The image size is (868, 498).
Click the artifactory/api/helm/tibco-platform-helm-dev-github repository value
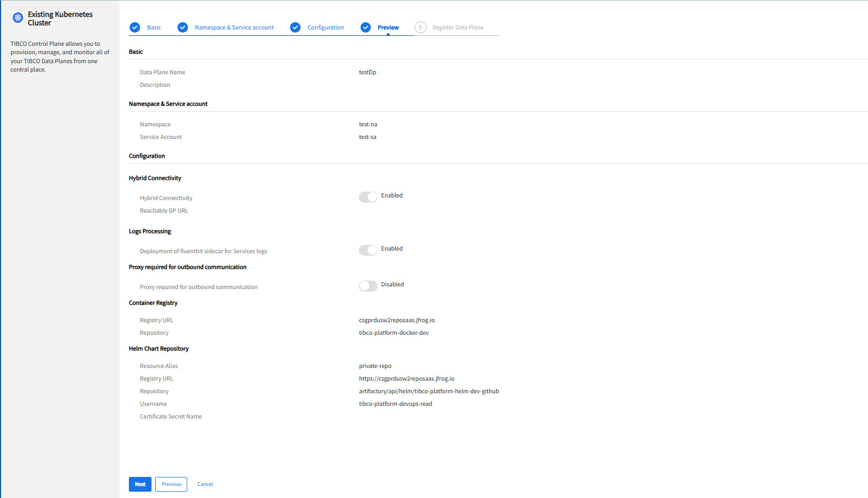pyautogui.click(x=429, y=391)
